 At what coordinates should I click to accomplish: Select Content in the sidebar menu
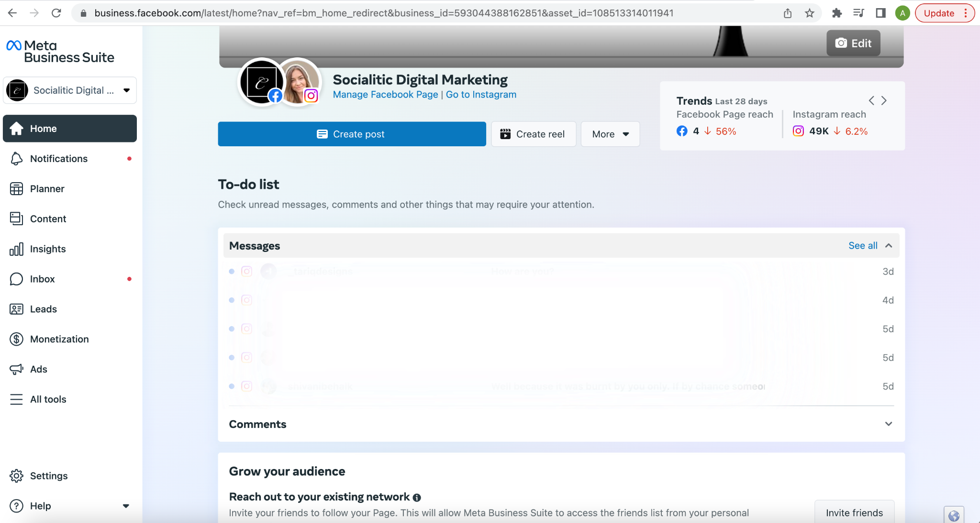pos(48,219)
